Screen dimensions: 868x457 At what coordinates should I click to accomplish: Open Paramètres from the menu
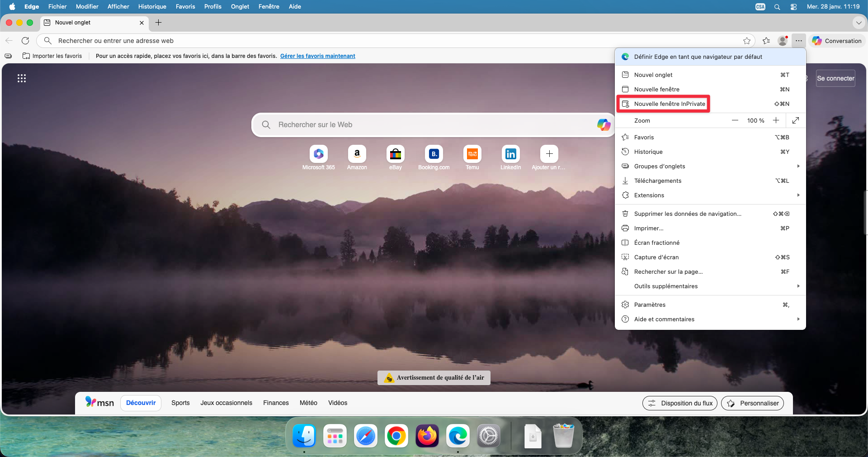(711, 305)
